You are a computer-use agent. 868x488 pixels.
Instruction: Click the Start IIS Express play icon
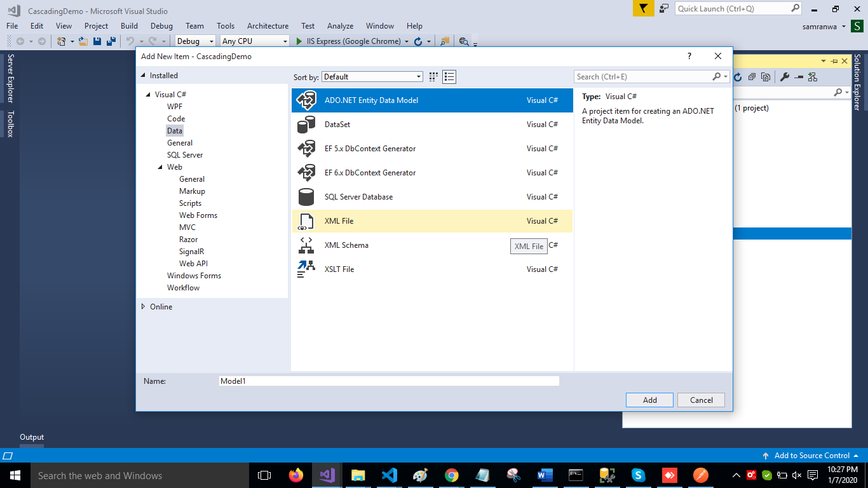pos(300,41)
